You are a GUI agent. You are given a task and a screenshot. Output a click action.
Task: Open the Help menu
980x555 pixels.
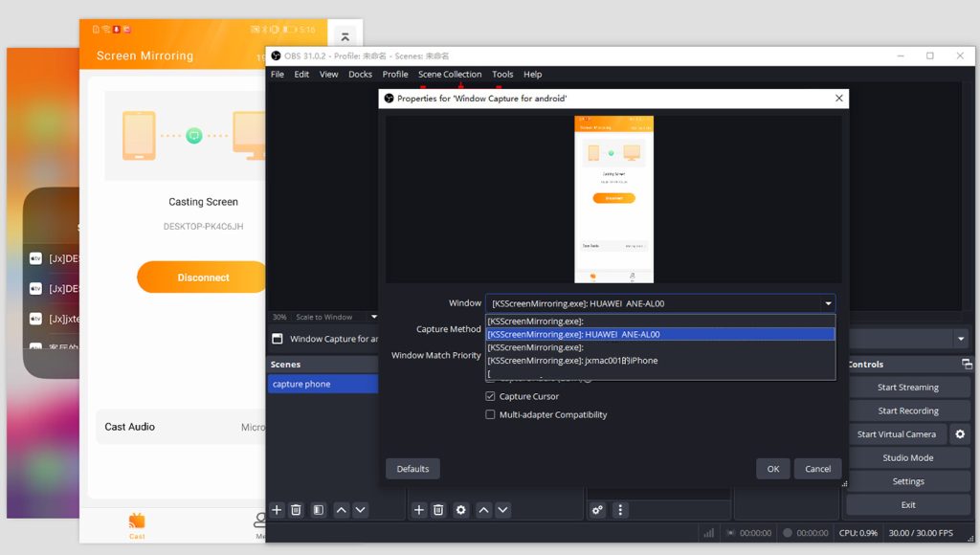(532, 74)
